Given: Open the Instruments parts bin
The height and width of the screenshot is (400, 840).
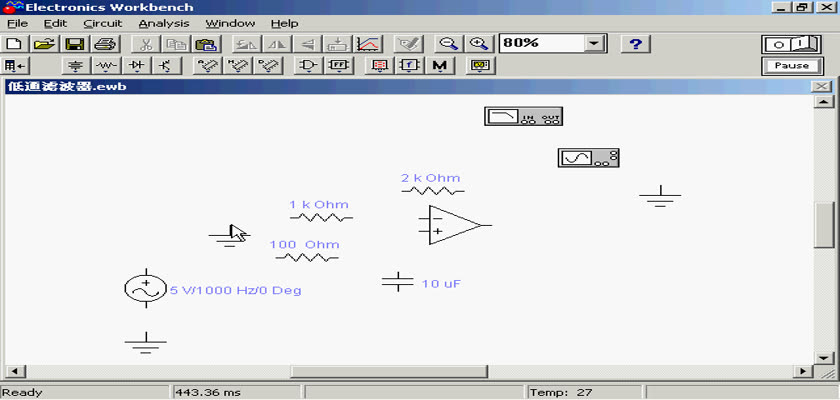Looking at the screenshot, I should [x=481, y=66].
